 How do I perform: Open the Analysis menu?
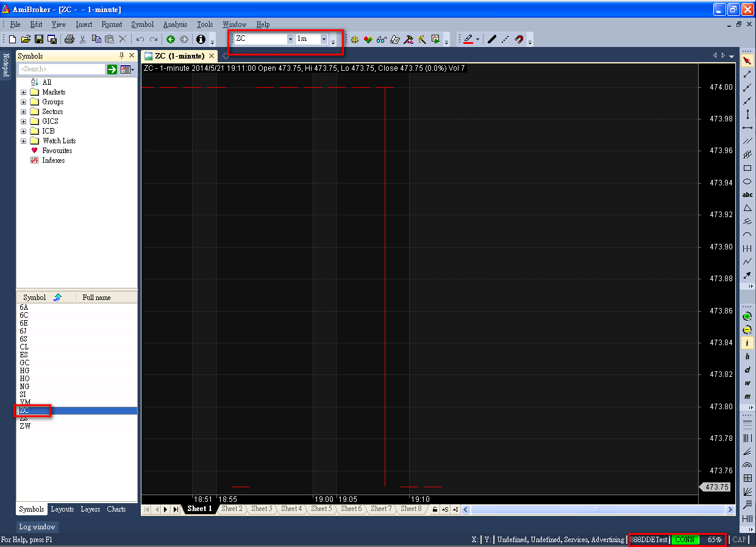(175, 24)
